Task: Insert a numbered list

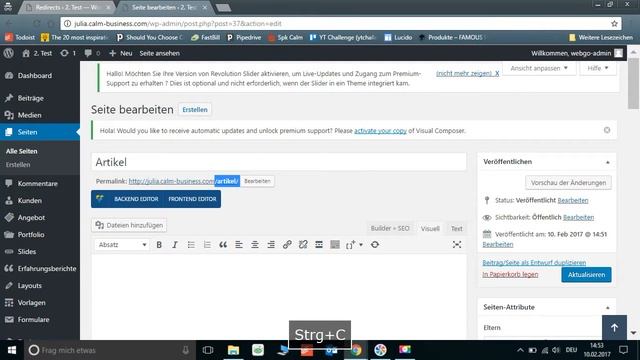Action: coord(207,244)
